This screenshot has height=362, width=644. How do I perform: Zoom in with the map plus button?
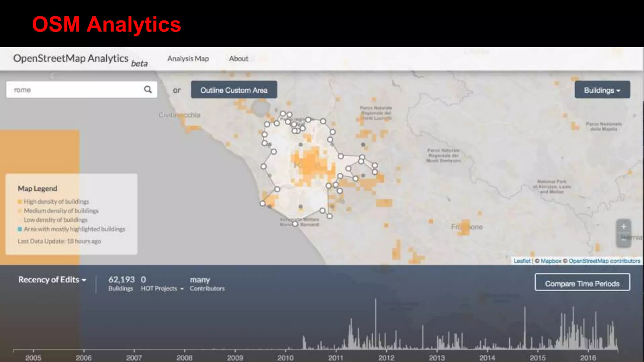coord(624,227)
